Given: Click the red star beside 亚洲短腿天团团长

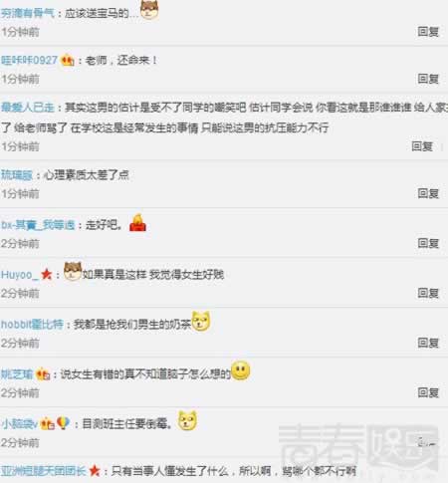Looking at the screenshot, I should [x=95, y=470].
